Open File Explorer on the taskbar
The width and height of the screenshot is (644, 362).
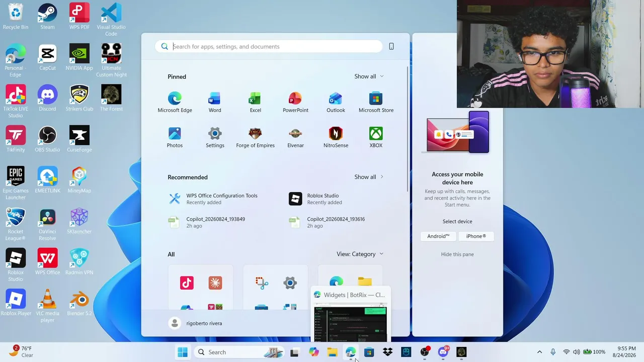tap(332, 352)
